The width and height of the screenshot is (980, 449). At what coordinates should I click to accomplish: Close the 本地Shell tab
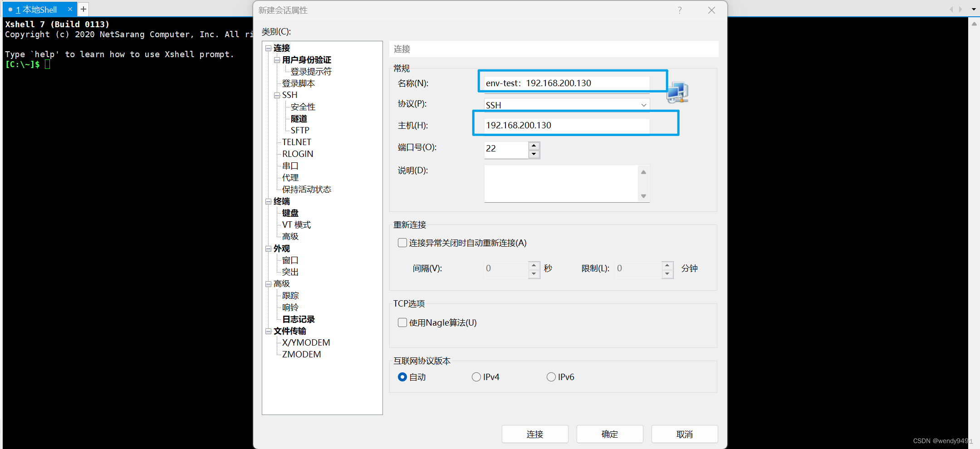[70, 9]
